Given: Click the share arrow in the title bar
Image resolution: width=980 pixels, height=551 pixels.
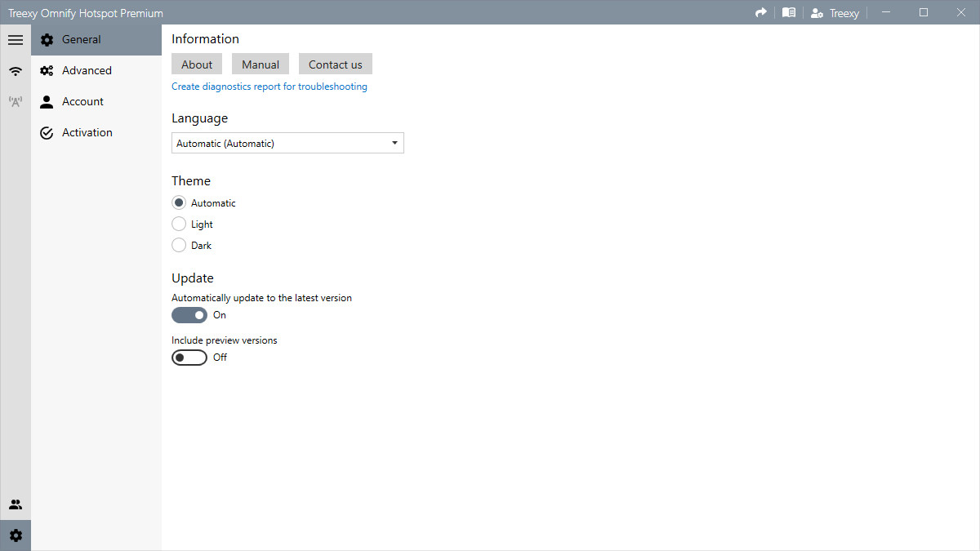Looking at the screenshot, I should click(760, 12).
